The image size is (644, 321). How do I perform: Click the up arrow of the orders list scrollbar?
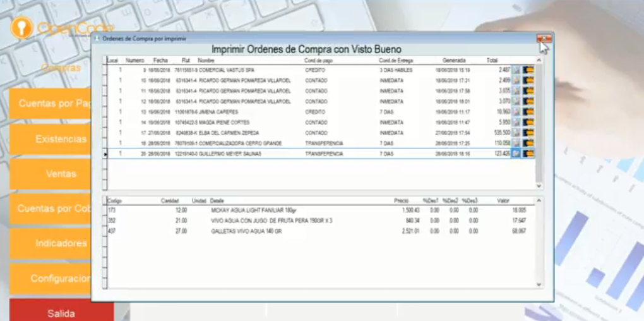(x=539, y=61)
